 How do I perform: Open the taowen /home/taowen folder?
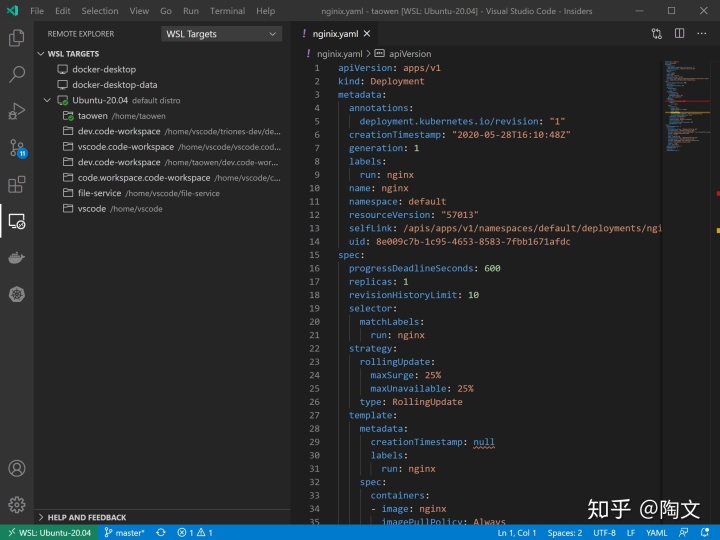tap(162, 116)
